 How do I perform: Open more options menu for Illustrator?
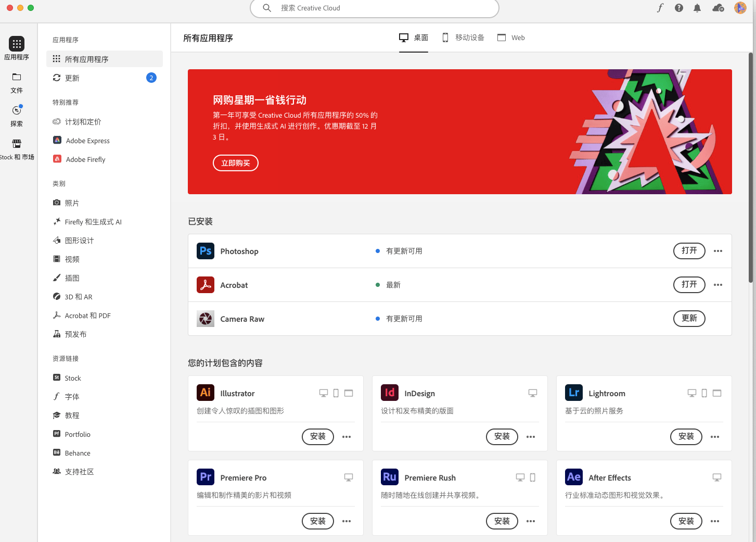click(347, 437)
